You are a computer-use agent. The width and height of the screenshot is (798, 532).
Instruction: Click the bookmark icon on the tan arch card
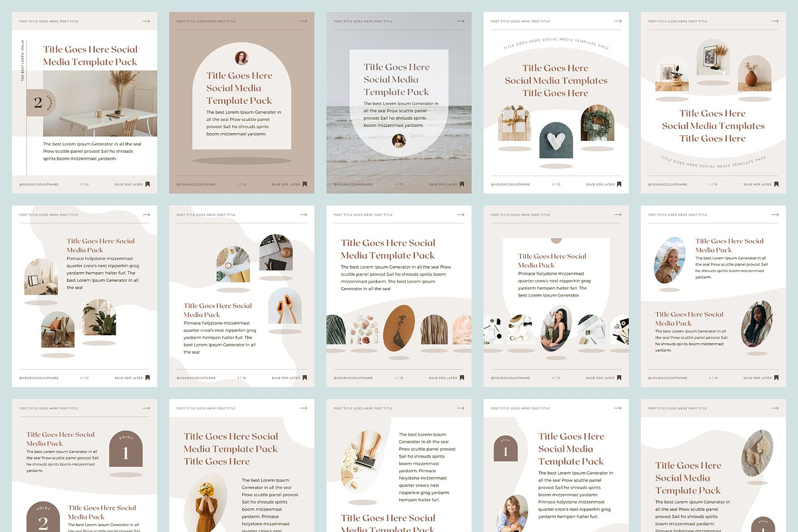[x=305, y=184]
